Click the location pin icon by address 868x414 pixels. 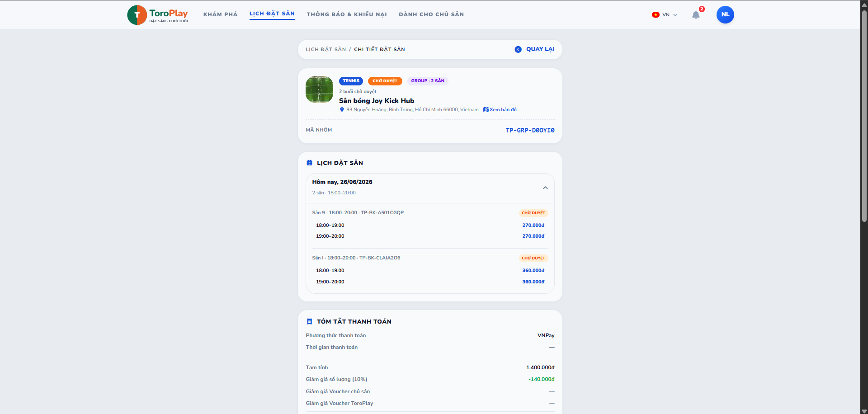(342, 109)
